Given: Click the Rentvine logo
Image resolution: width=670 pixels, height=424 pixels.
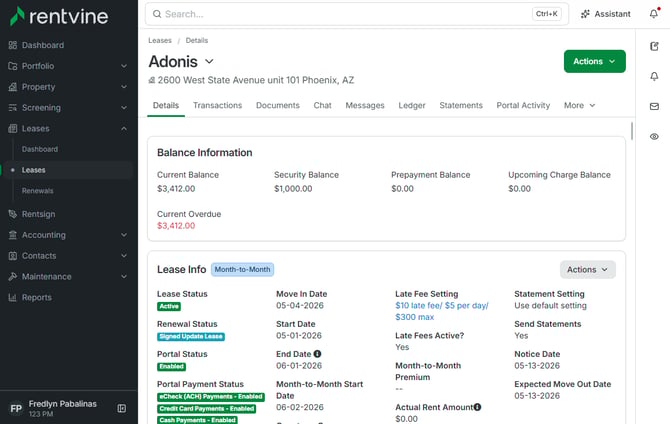Looking at the screenshot, I should [59, 16].
